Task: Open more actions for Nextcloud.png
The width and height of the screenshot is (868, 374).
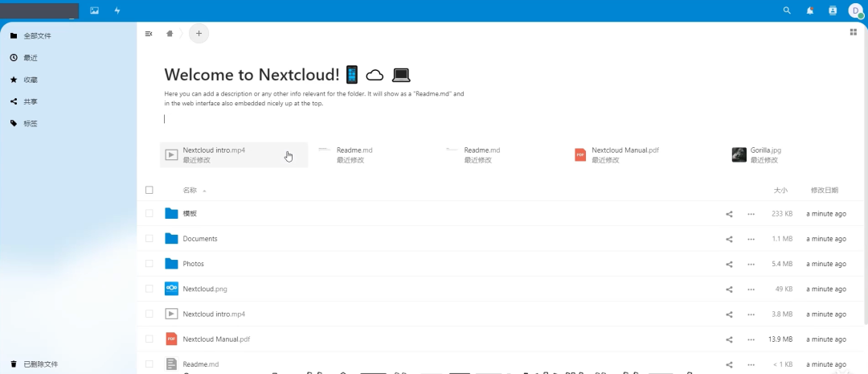Action: click(751, 290)
